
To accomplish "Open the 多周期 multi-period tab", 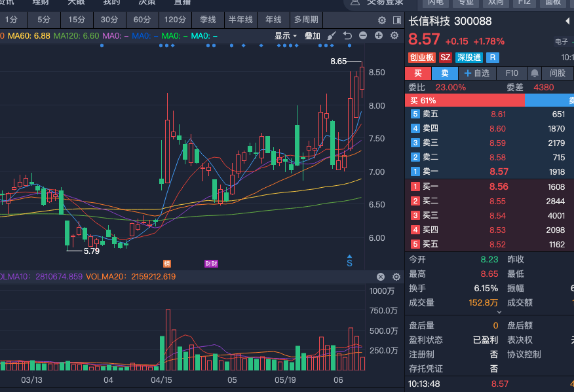I will [x=306, y=20].
